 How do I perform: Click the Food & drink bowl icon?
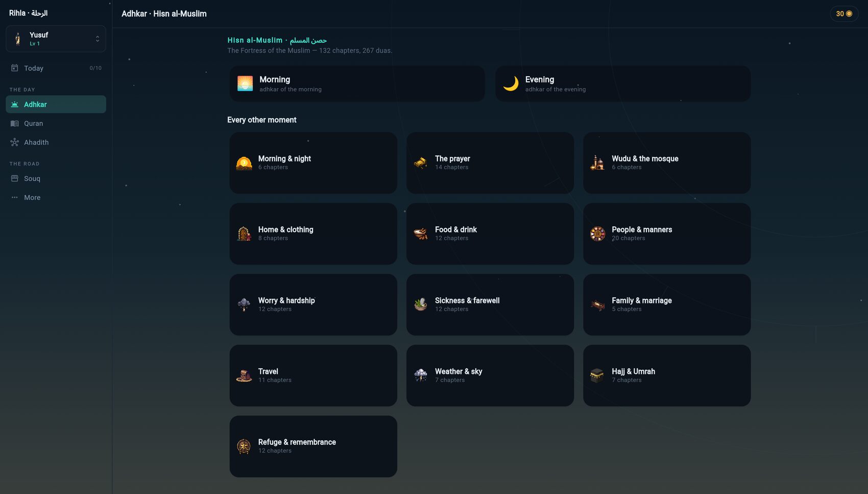tap(421, 234)
